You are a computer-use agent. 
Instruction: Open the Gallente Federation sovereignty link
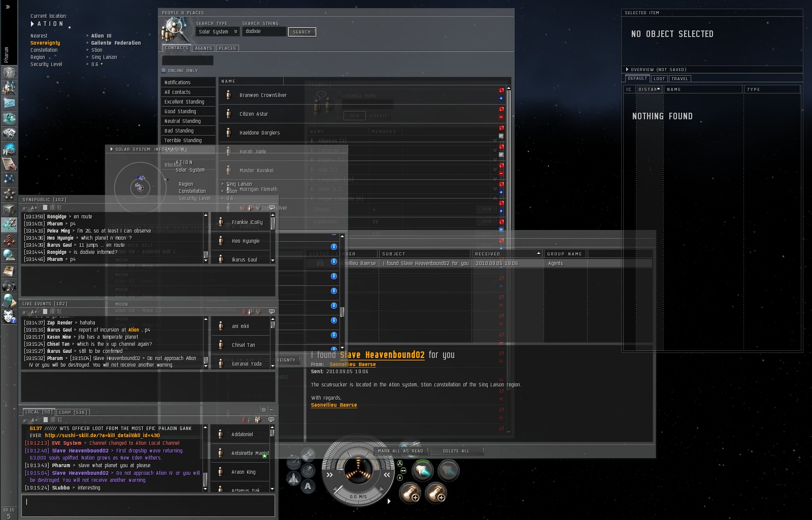116,43
